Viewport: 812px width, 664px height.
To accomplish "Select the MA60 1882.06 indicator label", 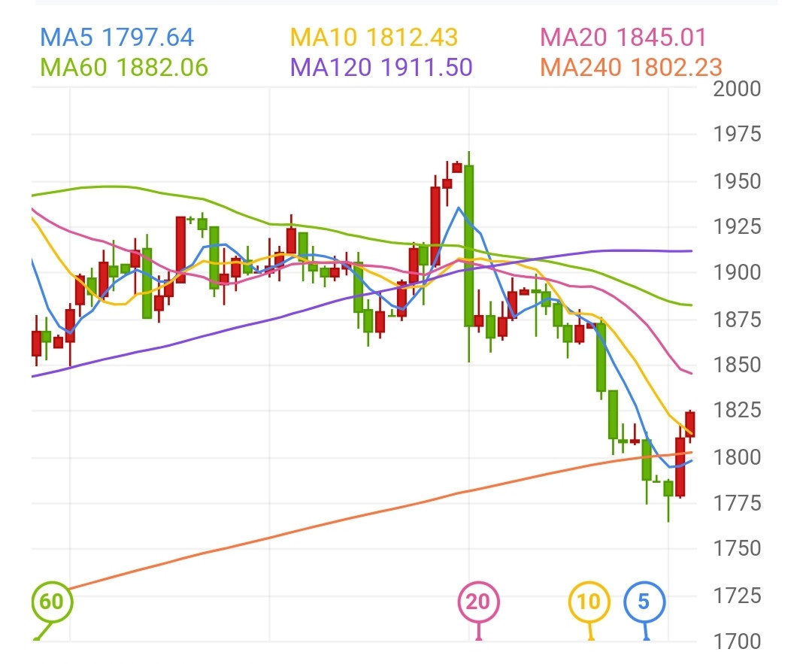I will tap(124, 67).
